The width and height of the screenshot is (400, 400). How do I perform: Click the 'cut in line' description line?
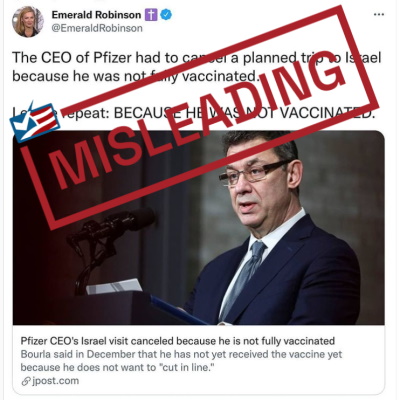coord(117,367)
